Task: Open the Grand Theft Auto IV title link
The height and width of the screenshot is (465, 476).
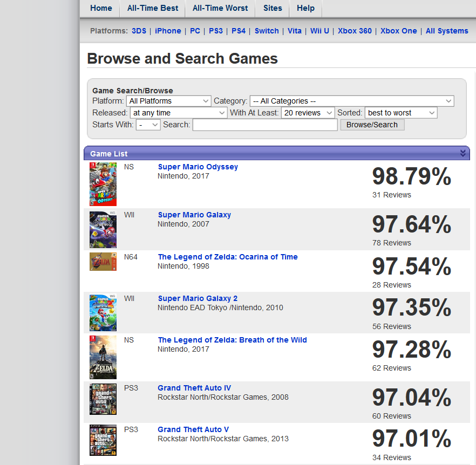Action: (194, 388)
